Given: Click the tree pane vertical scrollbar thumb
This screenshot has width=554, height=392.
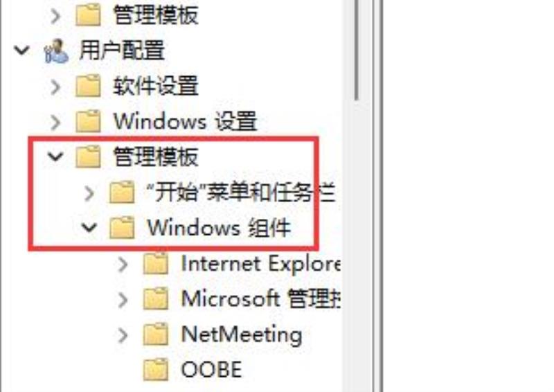Looking at the screenshot, I should click(357, 49).
